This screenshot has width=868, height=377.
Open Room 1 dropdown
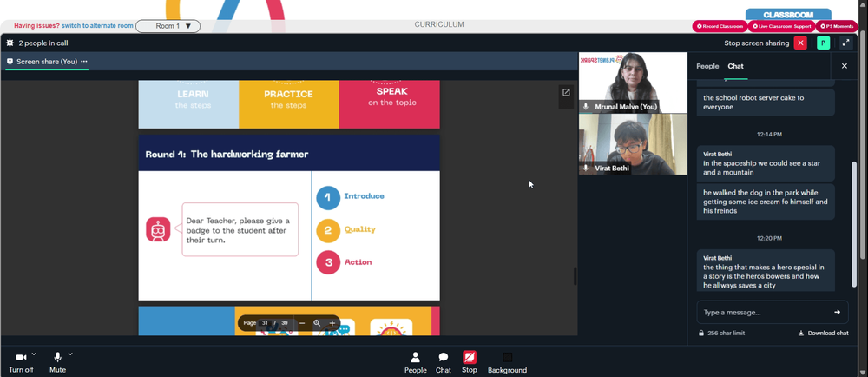(168, 26)
